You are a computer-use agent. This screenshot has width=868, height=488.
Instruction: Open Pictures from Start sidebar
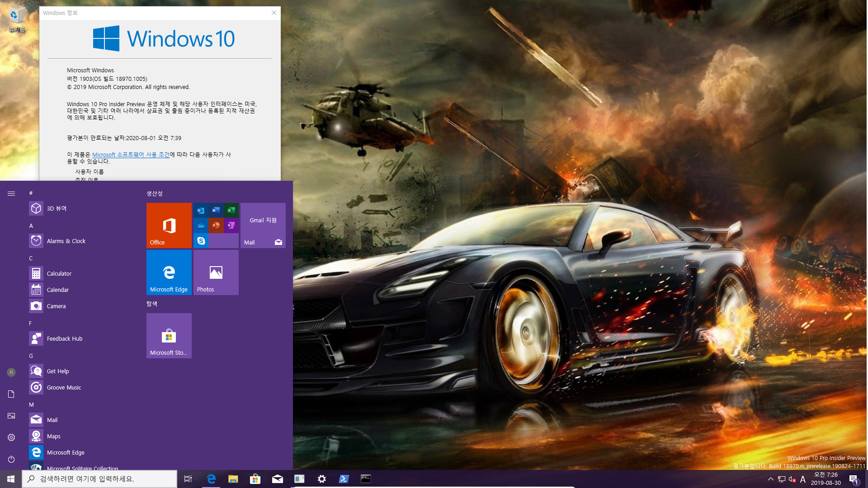pyautogui.click(x=11, y=416)
